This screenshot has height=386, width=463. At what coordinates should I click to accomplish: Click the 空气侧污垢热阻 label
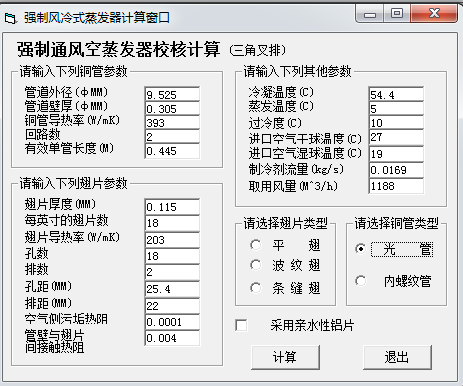[x=66, y=319]
